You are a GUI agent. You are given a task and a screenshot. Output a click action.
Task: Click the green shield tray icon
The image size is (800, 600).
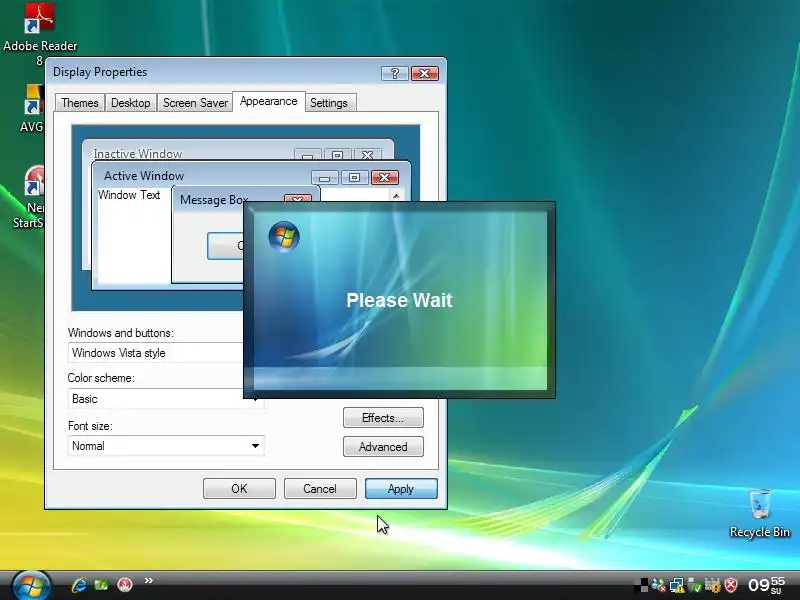click(x=694, y=585)
